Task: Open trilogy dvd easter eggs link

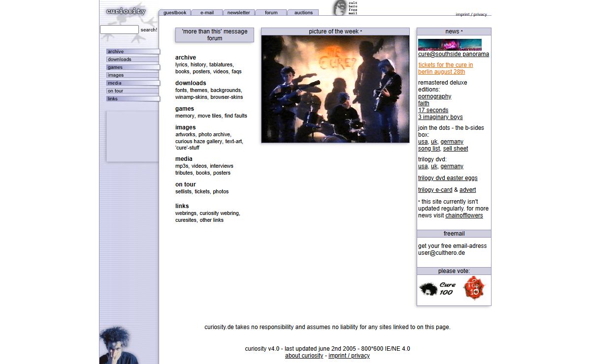Action: 448,178
